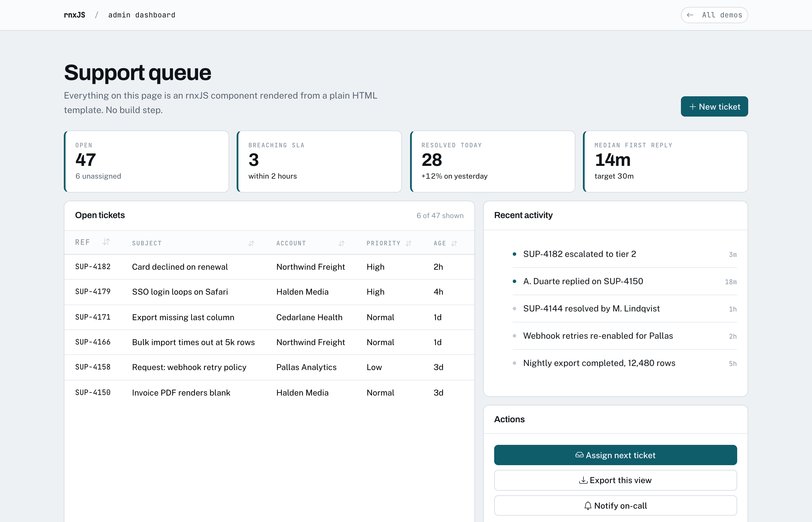Click the '2h' age of SUP-4182
Image resolution: width=812 pixels, height=522 pixels.
(x=438, y=267)
